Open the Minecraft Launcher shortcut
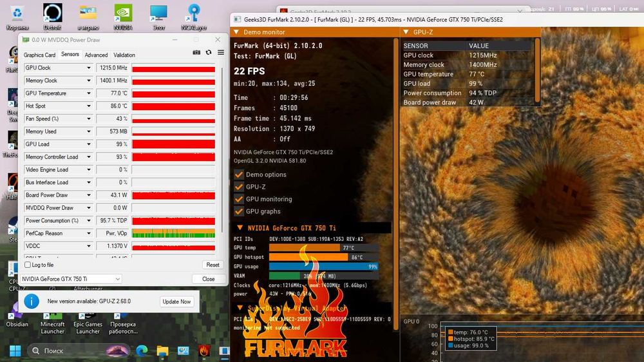This screenshot has height=362, width=644. coord(53,323)
